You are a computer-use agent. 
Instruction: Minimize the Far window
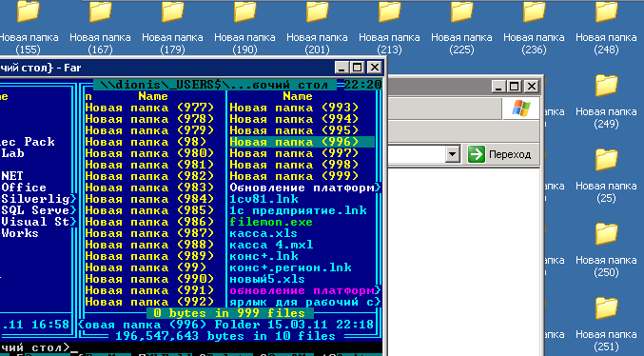pos(342,68)
